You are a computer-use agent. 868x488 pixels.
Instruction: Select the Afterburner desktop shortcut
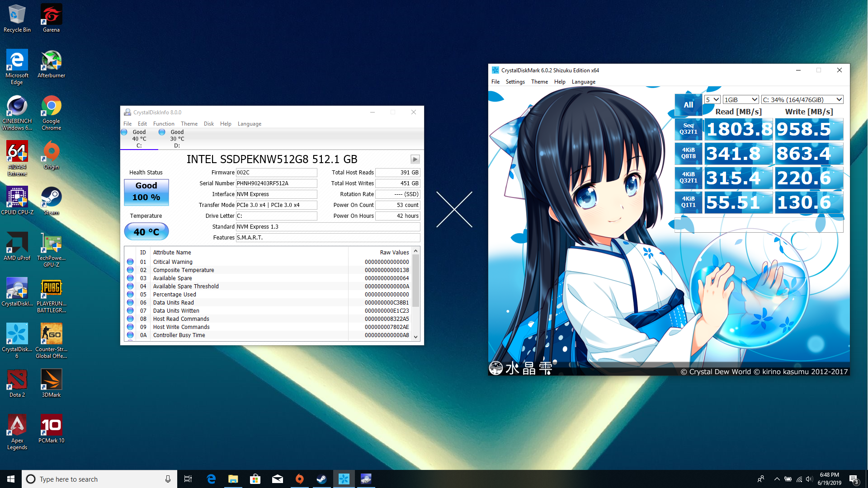[x=51, y=64]
